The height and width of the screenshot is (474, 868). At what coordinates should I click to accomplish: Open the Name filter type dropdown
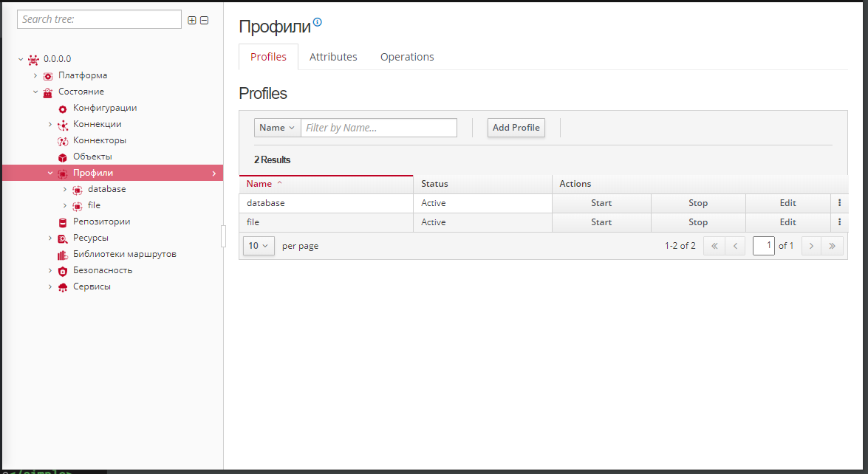point(277,128)
